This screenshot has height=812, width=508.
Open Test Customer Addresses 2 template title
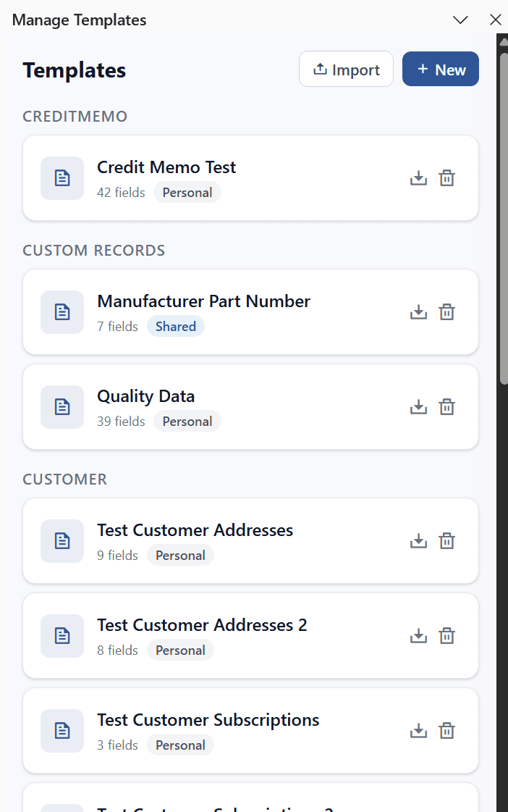(203, 625)
